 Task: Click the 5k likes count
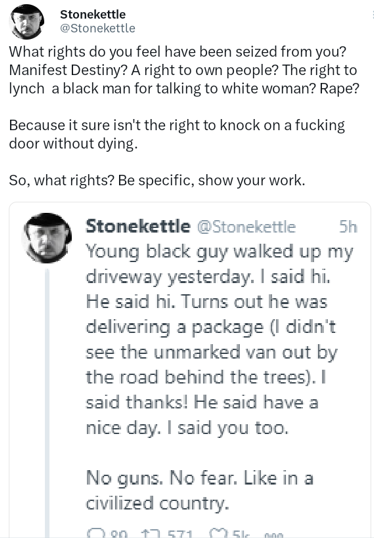coord(239,534)
